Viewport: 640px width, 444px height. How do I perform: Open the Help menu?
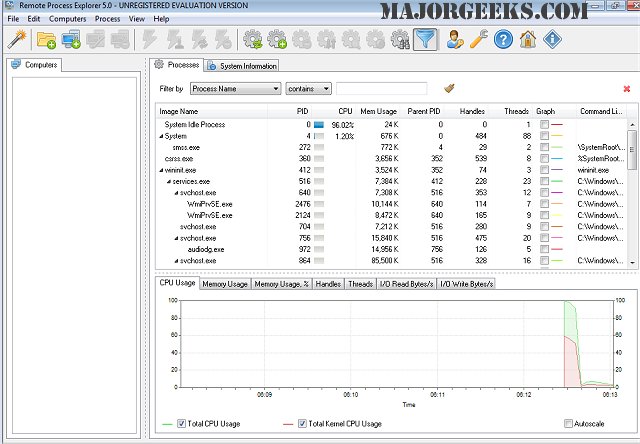point(161,19)
